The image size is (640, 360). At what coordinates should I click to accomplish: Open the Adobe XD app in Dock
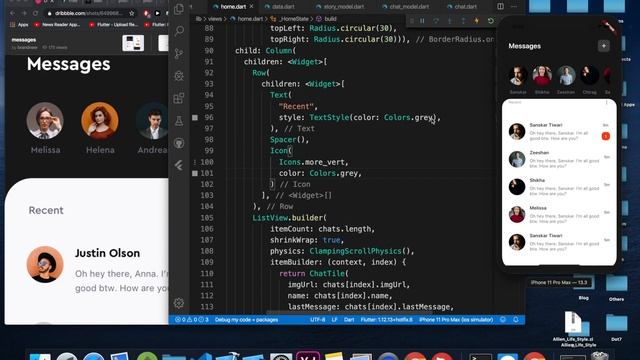tap(308, 356)
